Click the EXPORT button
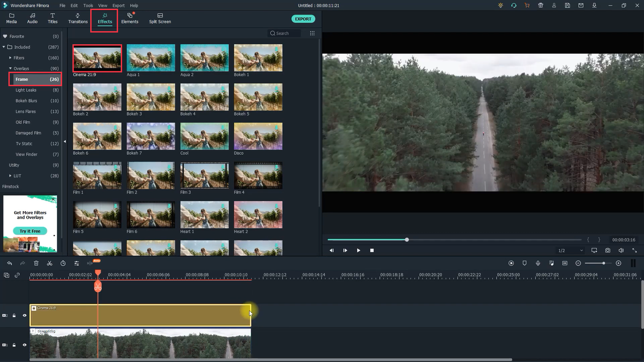644x362 pixels. pos(303,19)
